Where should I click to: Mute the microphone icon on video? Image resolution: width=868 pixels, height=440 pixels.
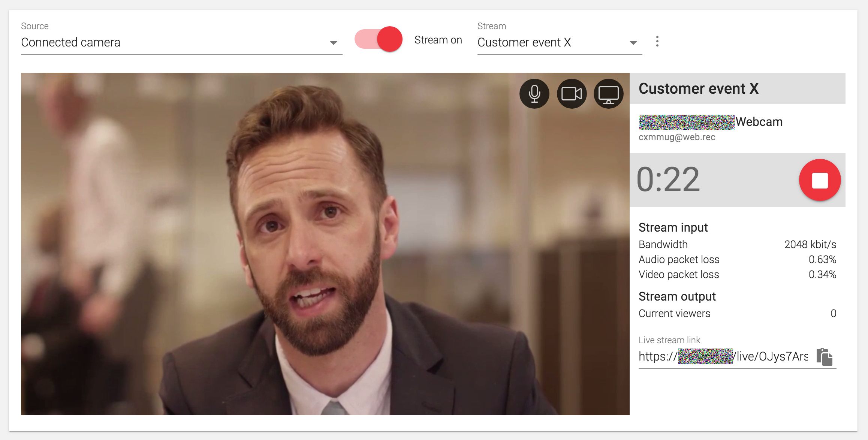click(534, 94)
